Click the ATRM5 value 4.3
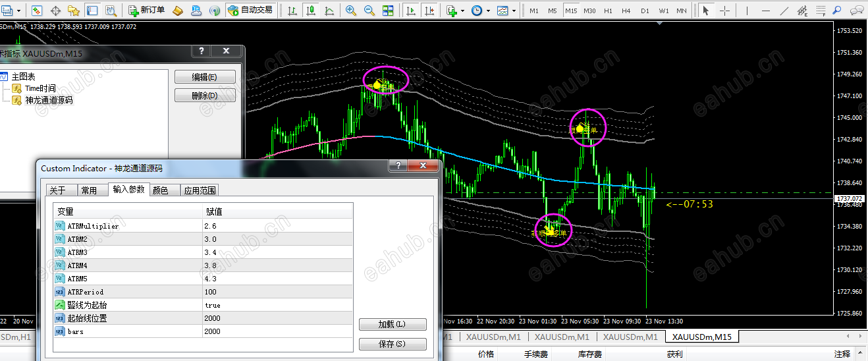Viewport: 868px width, 361px height. (x=278, y=278)
